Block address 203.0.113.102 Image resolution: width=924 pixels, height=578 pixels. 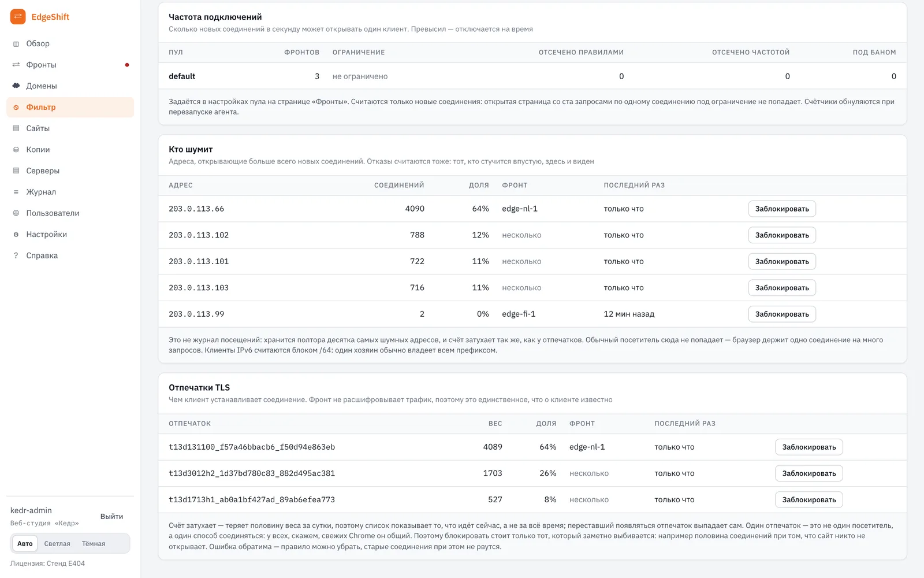(x=782, y=235)
